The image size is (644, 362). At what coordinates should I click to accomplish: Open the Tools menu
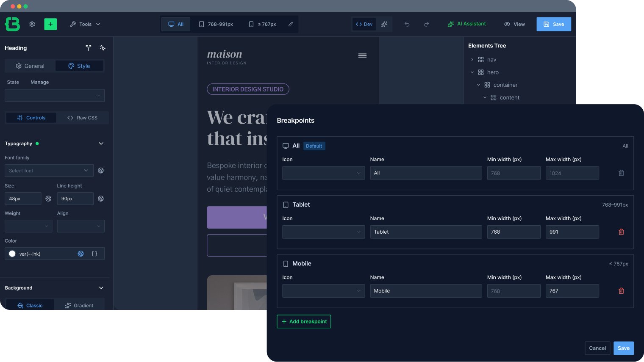tap(85, 24)
